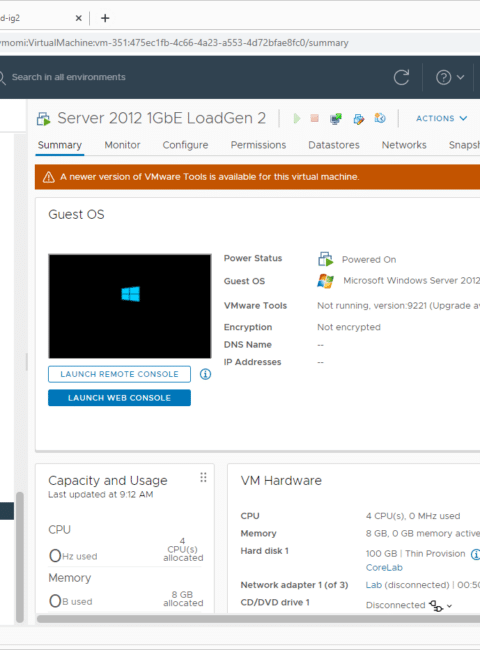Click the 'Server 2012 1GbE LoadGen 2' title
This screenshot has height=650, width=480.
pos(162,119)
